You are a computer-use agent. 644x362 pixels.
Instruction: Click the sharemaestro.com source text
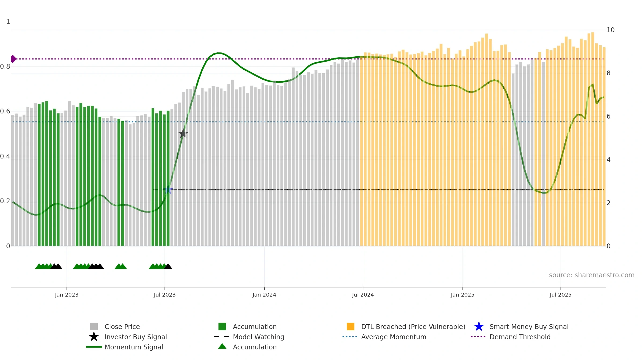click(592, 275)
